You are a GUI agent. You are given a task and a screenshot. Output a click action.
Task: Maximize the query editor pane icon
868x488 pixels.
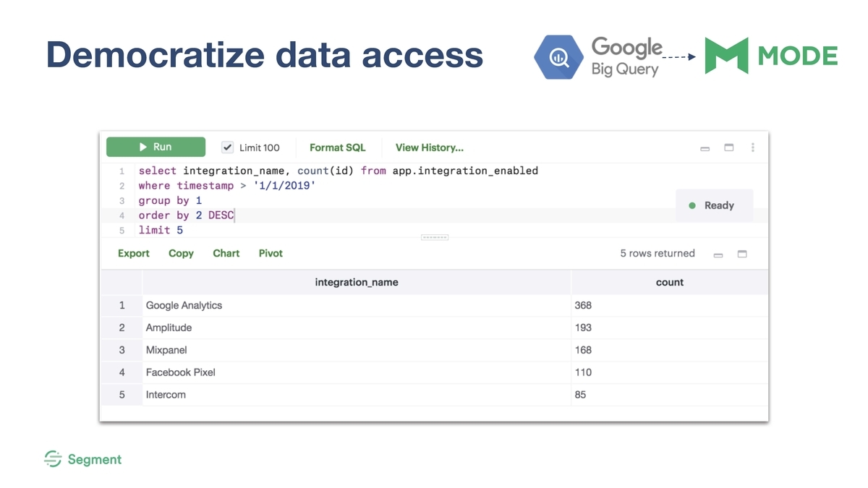pyautogui.click(x=729, y=147)
